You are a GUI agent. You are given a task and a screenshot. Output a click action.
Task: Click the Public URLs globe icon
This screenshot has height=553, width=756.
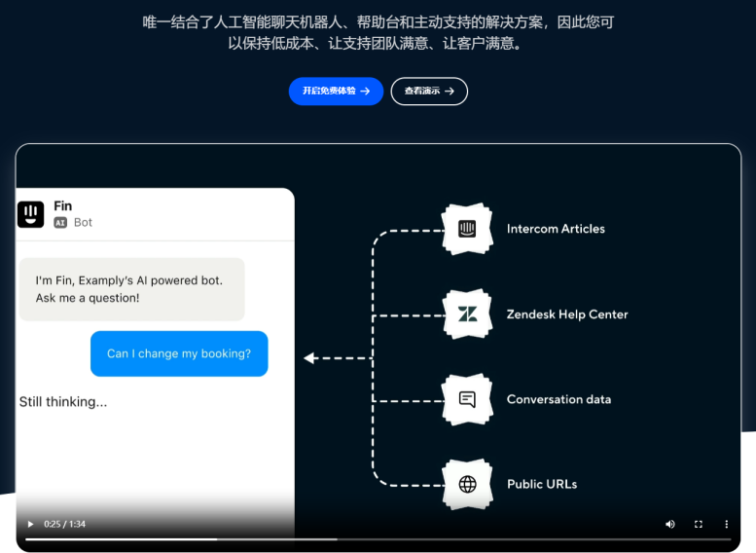467,484
